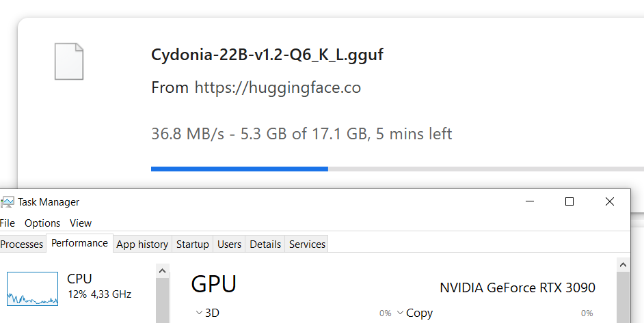
Task: Click the Task Manager title bar icon
Action: (x=8, y=202)
